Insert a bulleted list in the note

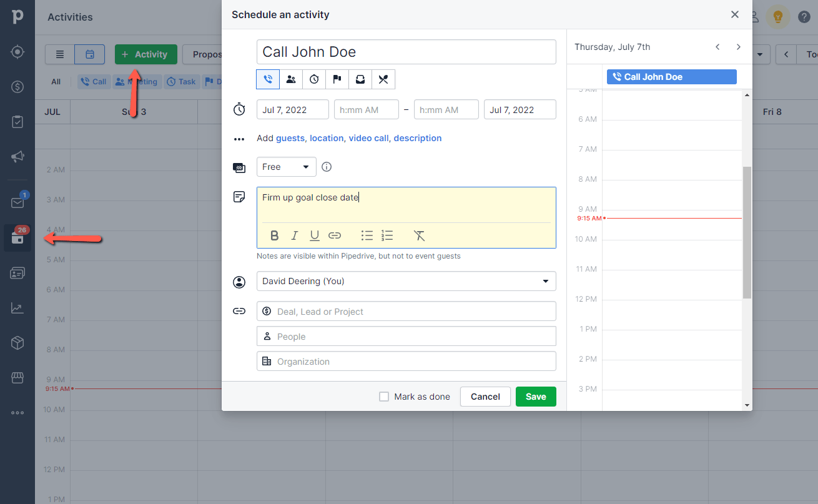pos(367,235)
